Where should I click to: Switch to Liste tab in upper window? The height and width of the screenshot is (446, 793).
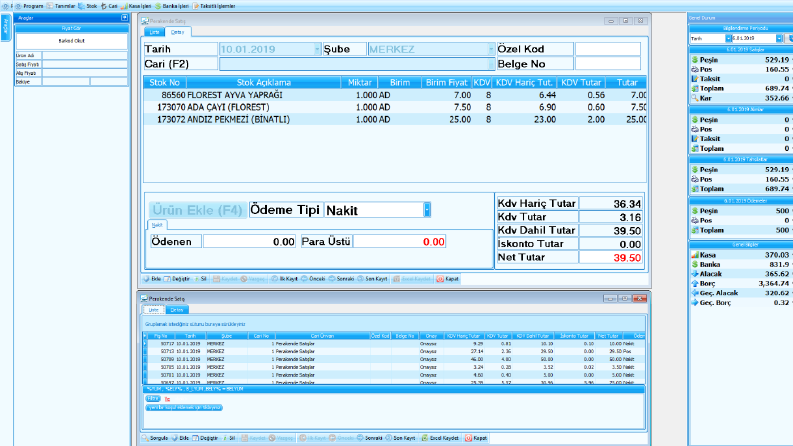[x=154, y=32]
